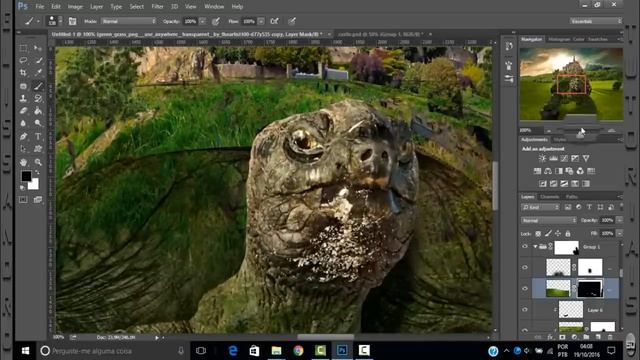Collapse the Group 1 layer group
640x360 pixels.
tap(535, 247)
